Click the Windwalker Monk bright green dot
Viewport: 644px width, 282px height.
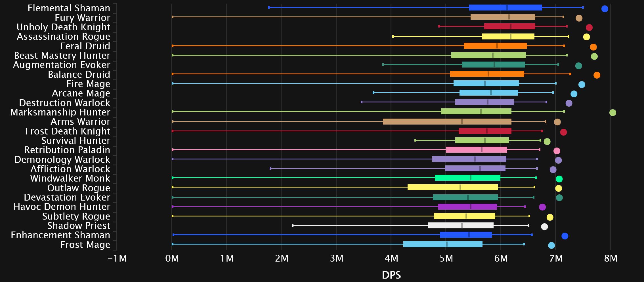point(559,179)
